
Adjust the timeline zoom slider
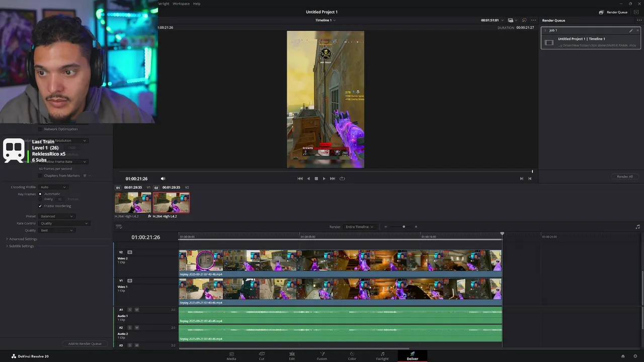point(404,227)
